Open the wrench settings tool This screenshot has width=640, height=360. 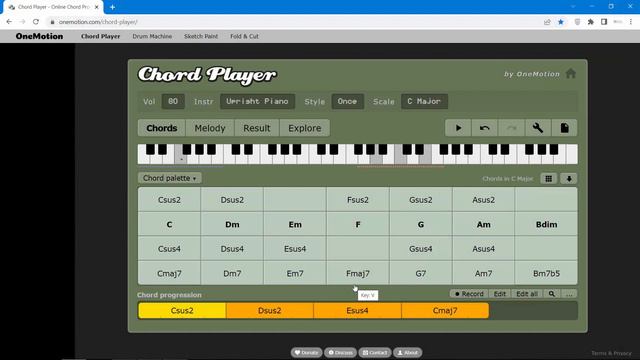[538, 128]
